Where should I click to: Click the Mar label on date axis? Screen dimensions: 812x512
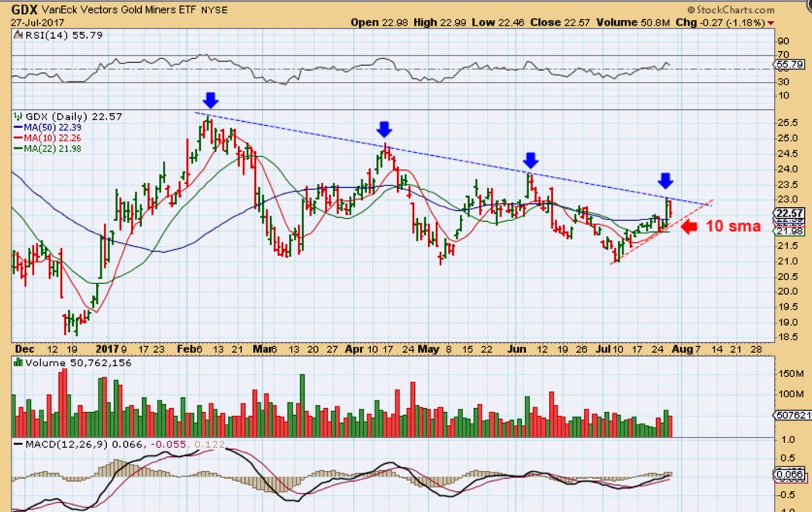coord(263,349)
